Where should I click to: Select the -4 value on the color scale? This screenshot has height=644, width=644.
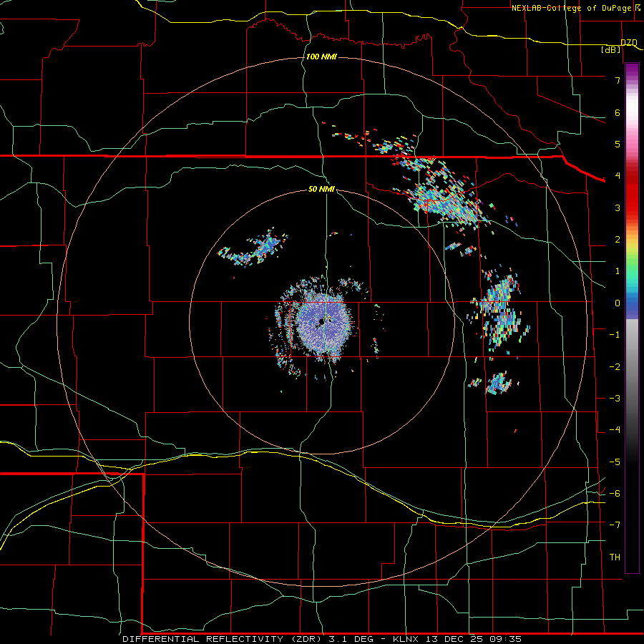615,430
